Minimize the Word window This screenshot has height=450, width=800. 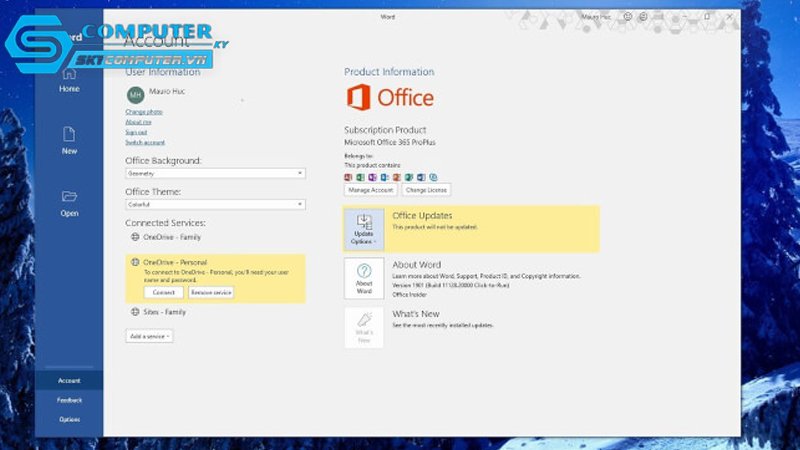click(x=685, y=16)
